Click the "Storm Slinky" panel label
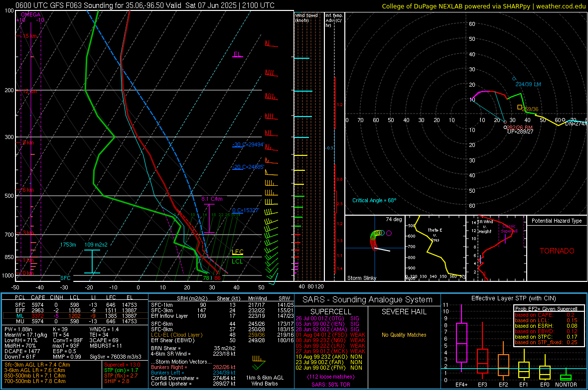 361,278
